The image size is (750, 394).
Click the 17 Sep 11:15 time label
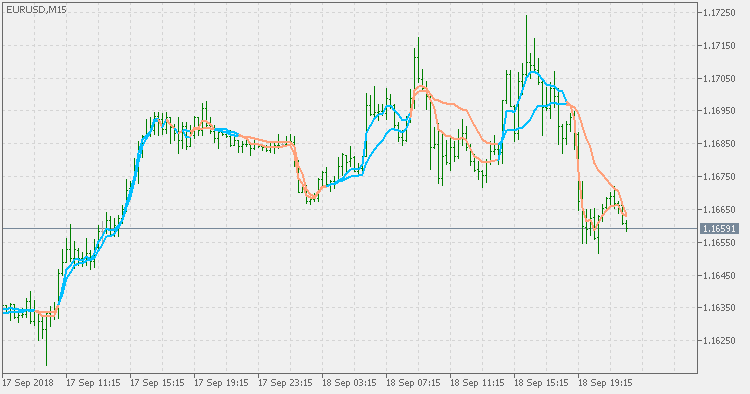(x=93, y=383)
